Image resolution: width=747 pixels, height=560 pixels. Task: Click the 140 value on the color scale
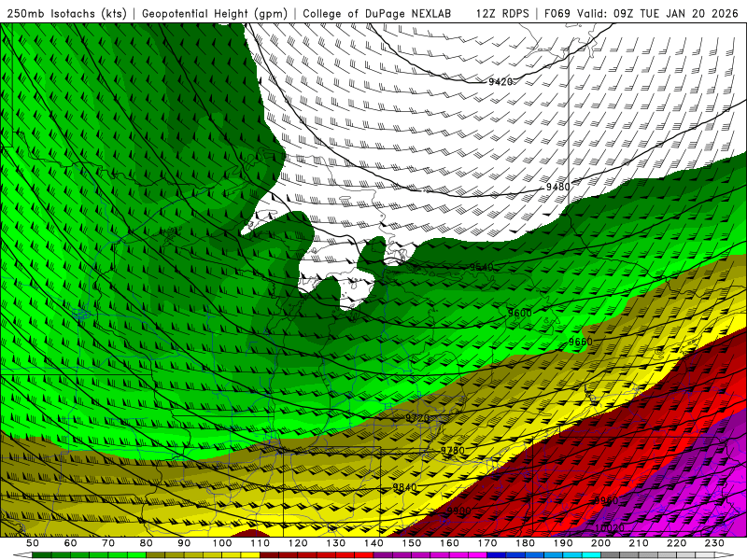[373, 543]
